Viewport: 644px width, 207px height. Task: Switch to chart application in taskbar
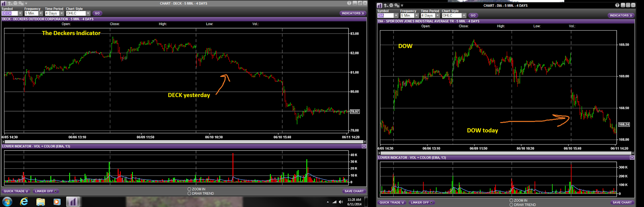(x=73, y=202)
